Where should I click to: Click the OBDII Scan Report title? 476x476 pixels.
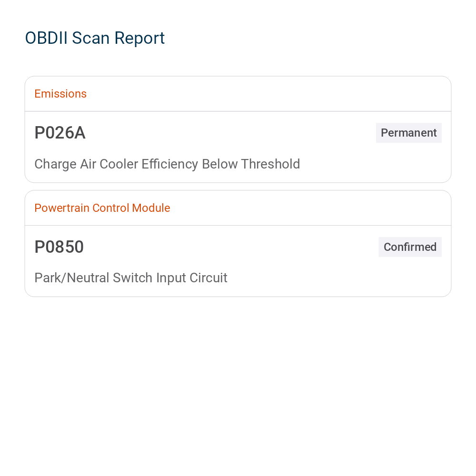(95, 38)
